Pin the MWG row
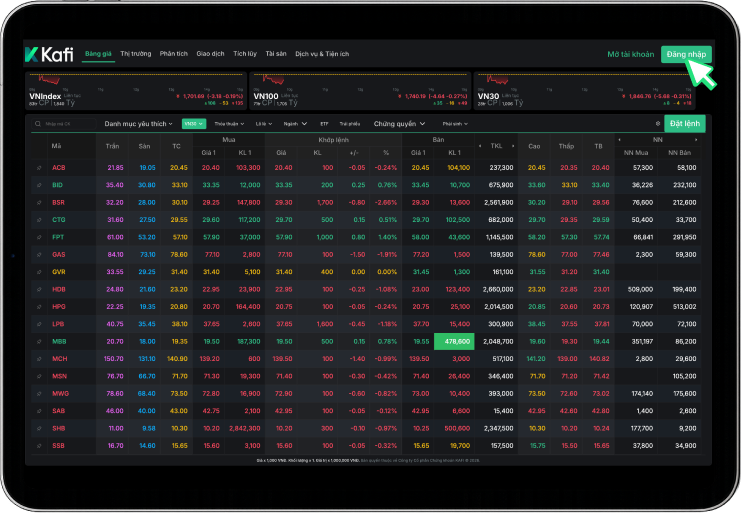This screenshot has height=514, width=741. pos(39,394)
